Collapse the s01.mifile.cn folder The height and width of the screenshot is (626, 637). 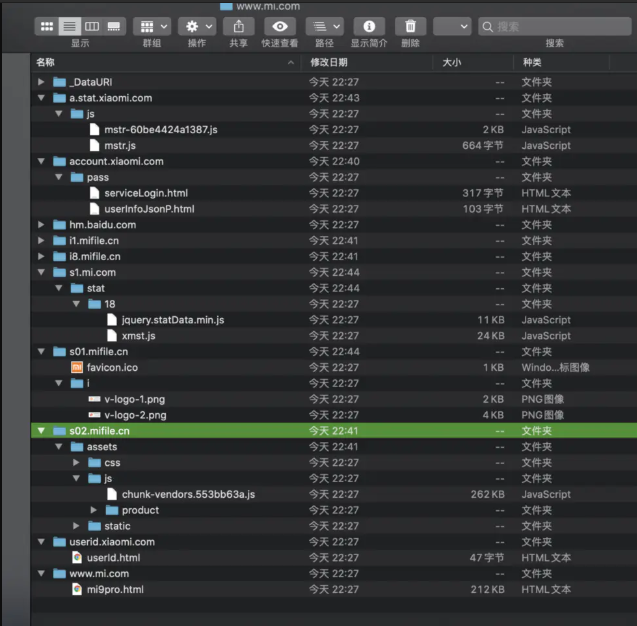(x=41, y=351)
